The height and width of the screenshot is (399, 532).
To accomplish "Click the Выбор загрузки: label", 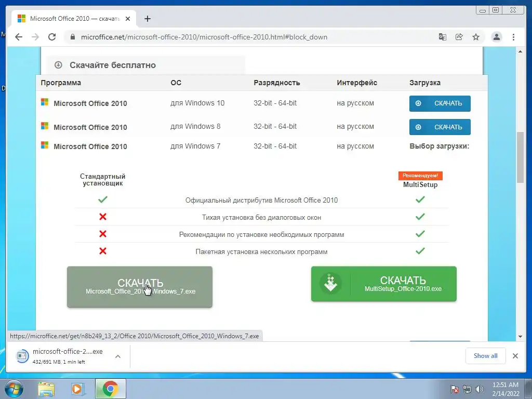I will pyautogui.click(x=440, y=146).
